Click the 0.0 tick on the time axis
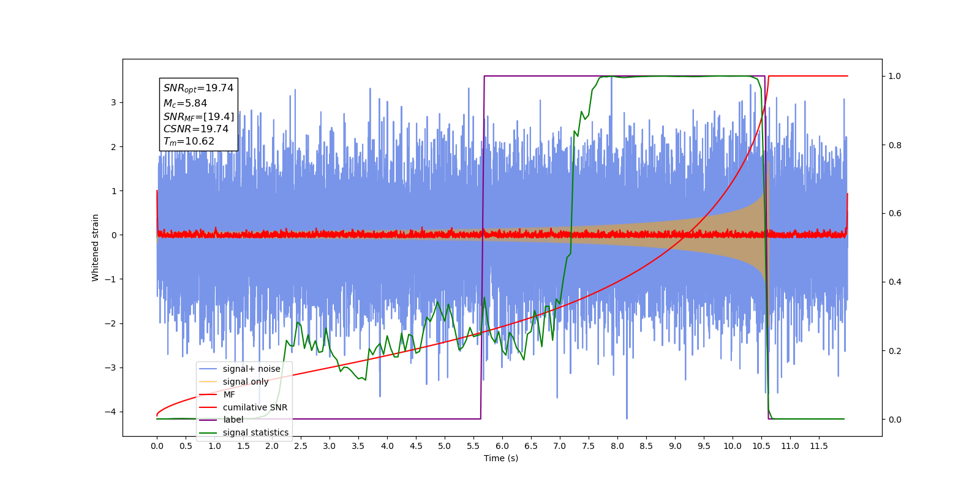The height and width of the screenshot is (490, 980). tap(157, 446)
